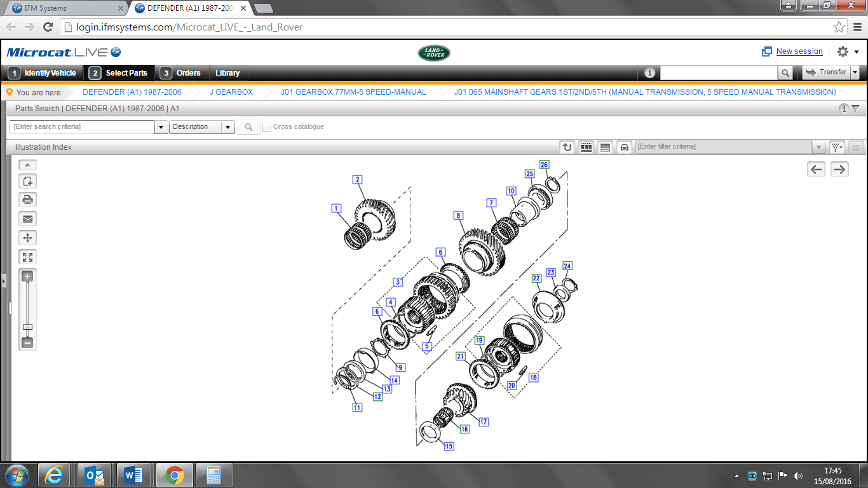Click the parts search magnifier button
This screenshot has width=868, height=488.
point(248,127)
